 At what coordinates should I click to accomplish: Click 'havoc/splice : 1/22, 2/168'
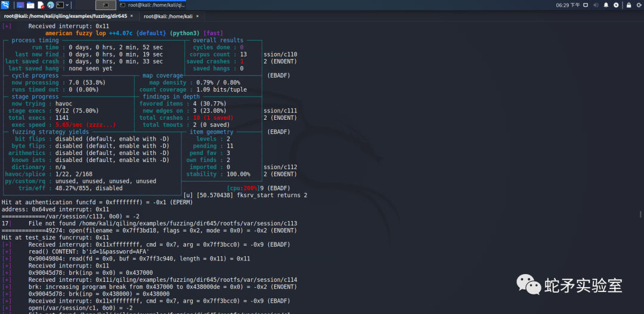[x=48, y=174]
